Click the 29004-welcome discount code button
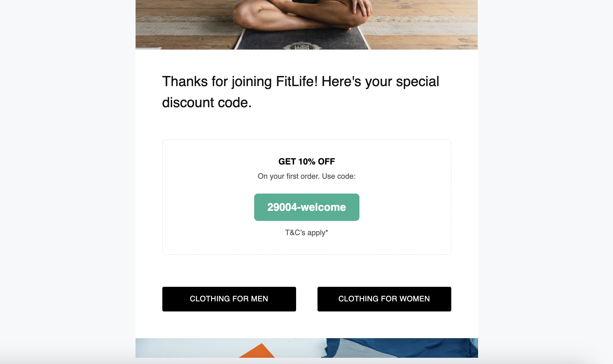Image resolution: width=613 pixels, height=364 pixels. coord(306,207)
